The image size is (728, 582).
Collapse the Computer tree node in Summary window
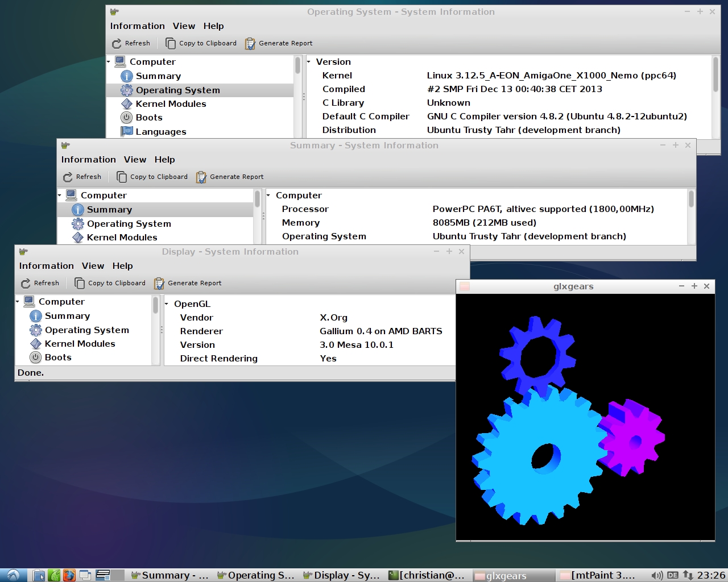(60, 196)
